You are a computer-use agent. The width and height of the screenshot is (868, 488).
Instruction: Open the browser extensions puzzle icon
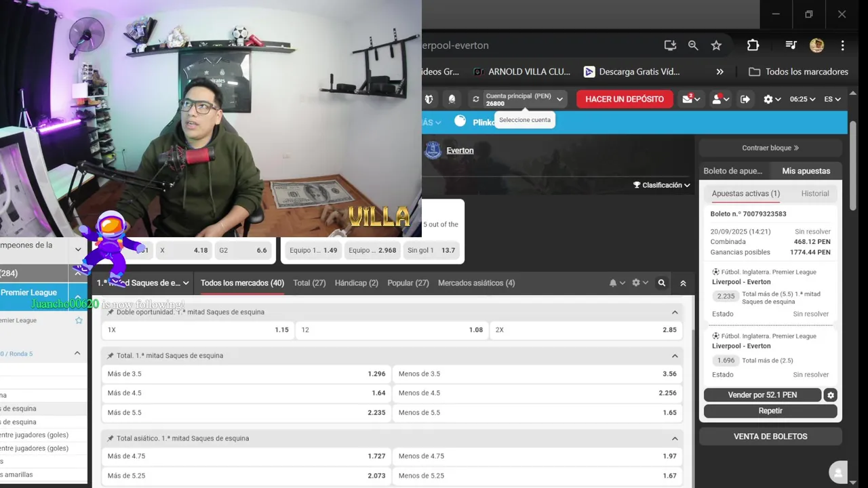[x=753, y=45]
